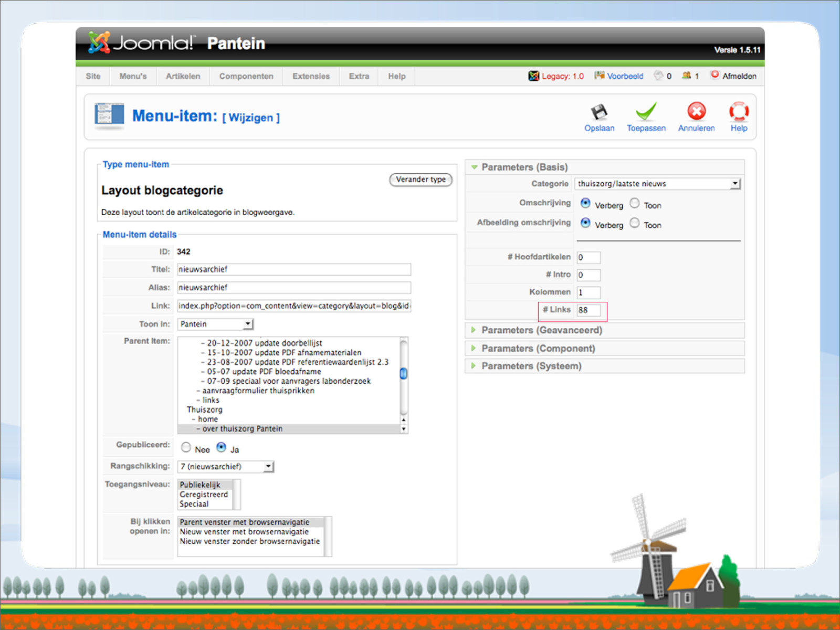Click the Voorbeeld preview icon
This screenshot has width=840, height=630.
(x=599, y=76)
